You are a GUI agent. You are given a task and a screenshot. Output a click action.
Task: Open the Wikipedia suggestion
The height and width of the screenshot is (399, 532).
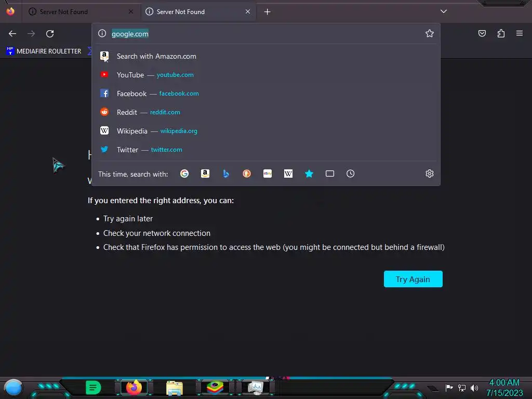tap(265, 131)
